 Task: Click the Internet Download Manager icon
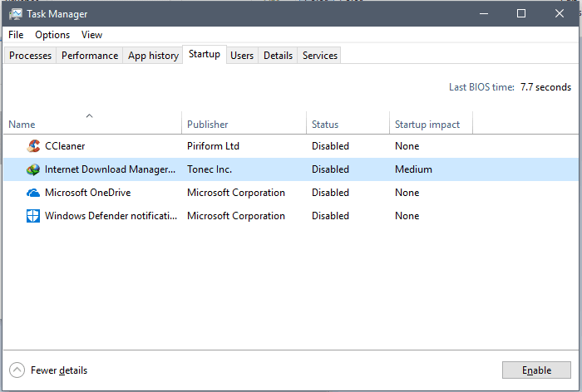click(x=33, y=169)
